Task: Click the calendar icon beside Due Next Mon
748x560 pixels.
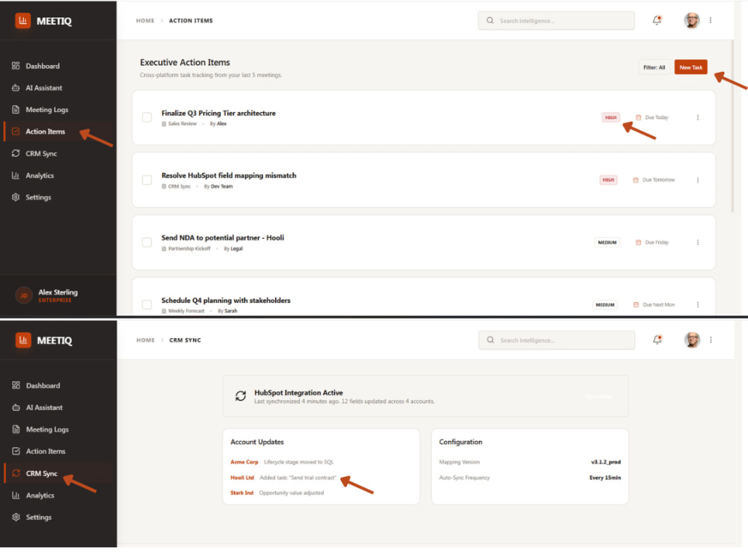Action: click(636, 305)
